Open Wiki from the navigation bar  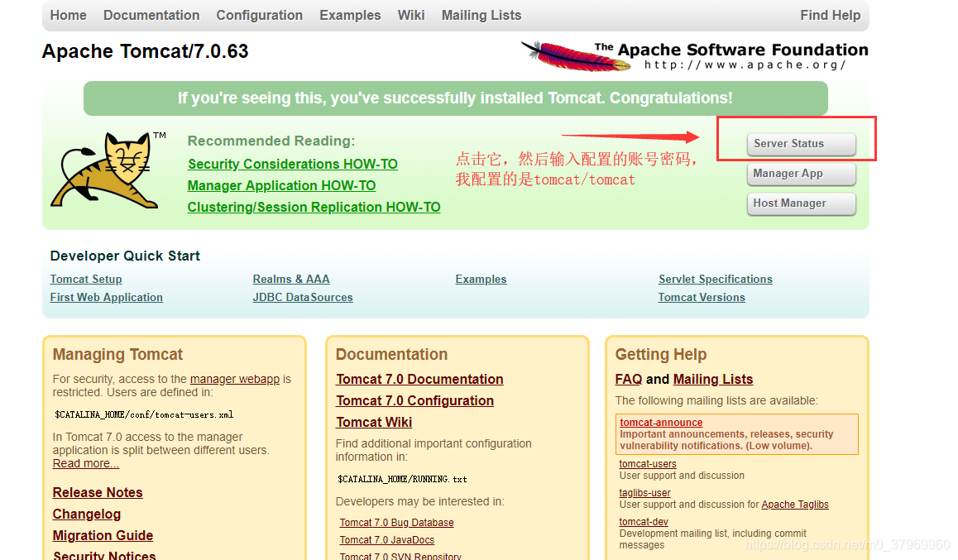[411, 15]
